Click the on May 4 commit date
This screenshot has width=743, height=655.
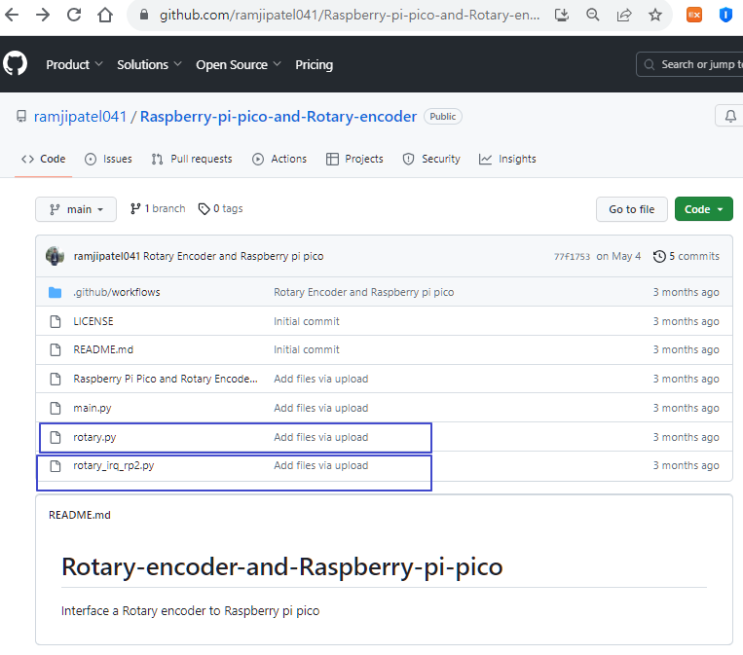click(618, 256)
